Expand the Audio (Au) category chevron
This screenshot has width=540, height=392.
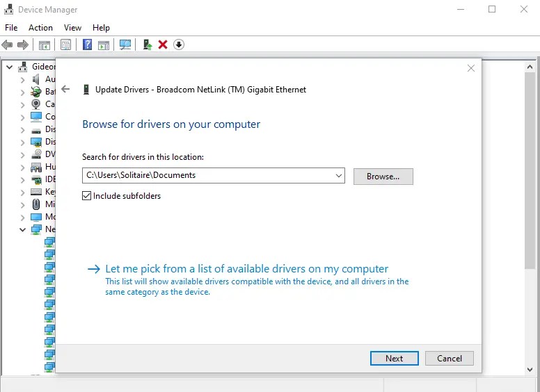22,80
